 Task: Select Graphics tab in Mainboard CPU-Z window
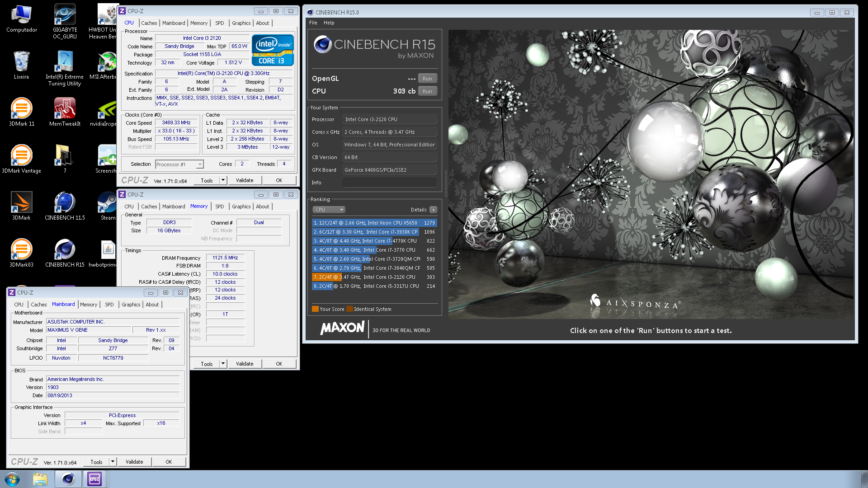point(131,305)
